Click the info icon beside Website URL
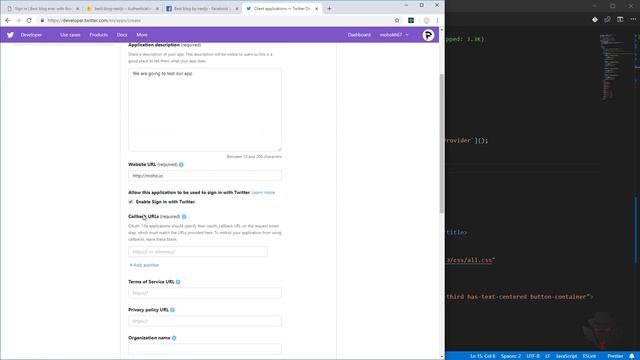 (181, 164)
